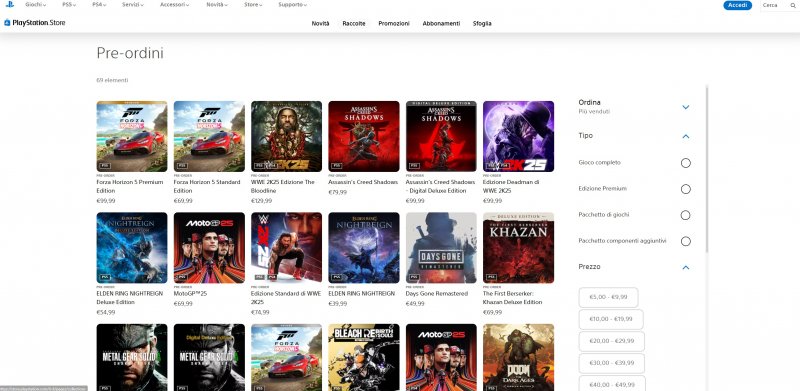Image resolution: width=800 pixels, height=391 pixels.
Task: Open DOOM The Dark Ages cover
Action: (518, 357)
